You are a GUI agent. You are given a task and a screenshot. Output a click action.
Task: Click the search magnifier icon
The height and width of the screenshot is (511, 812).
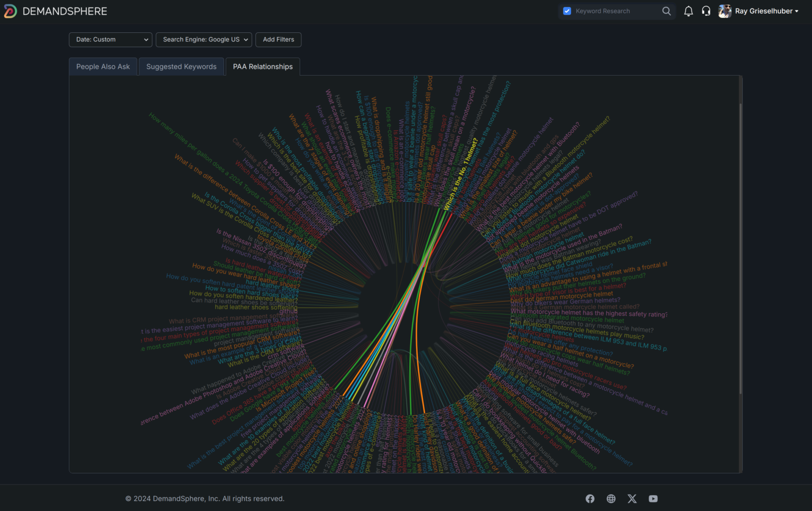click(666, 11)
